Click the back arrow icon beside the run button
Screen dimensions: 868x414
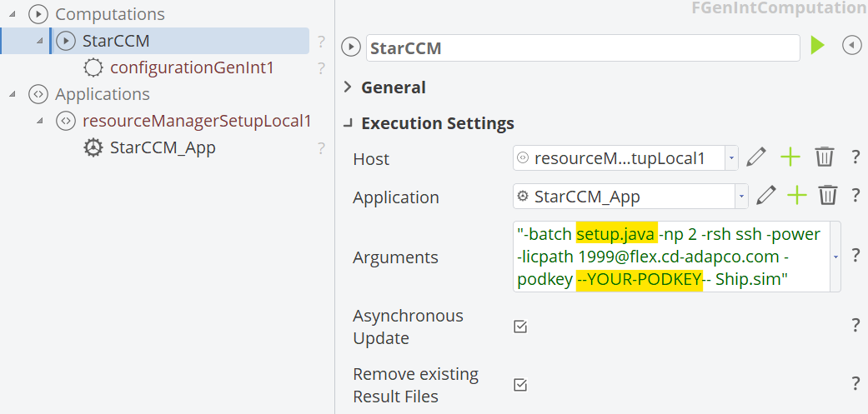(x=852, y=46)
